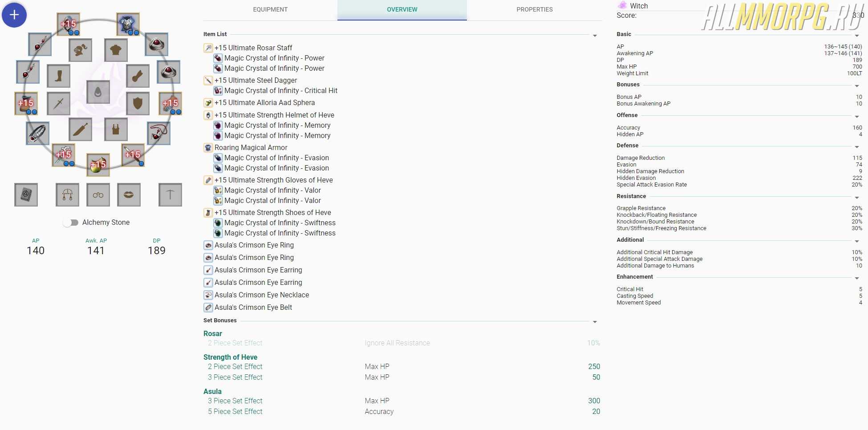Open the center alchemy stone slot
This screenshot has height=430, width=868.
[x=98, y=92]
